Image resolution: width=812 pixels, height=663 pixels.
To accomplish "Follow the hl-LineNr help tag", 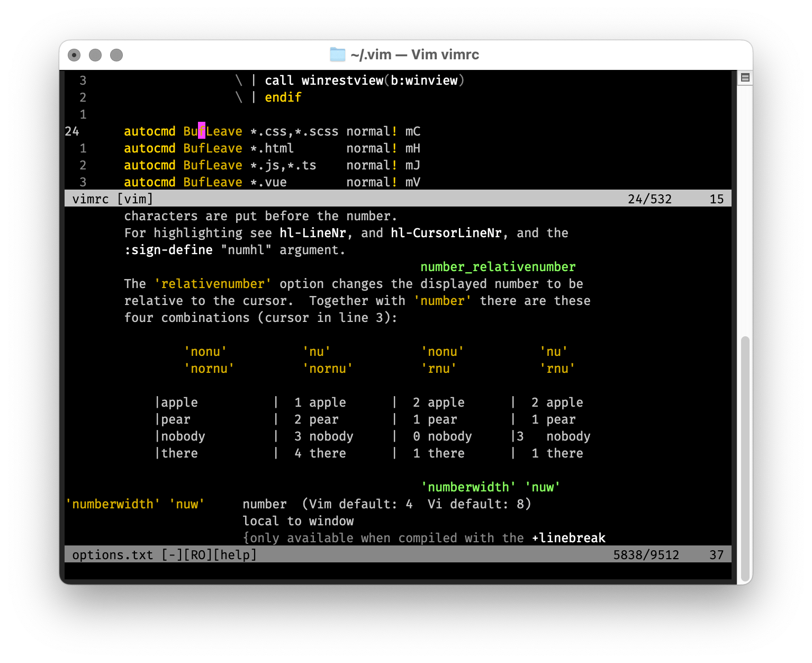I will point(313,232).
